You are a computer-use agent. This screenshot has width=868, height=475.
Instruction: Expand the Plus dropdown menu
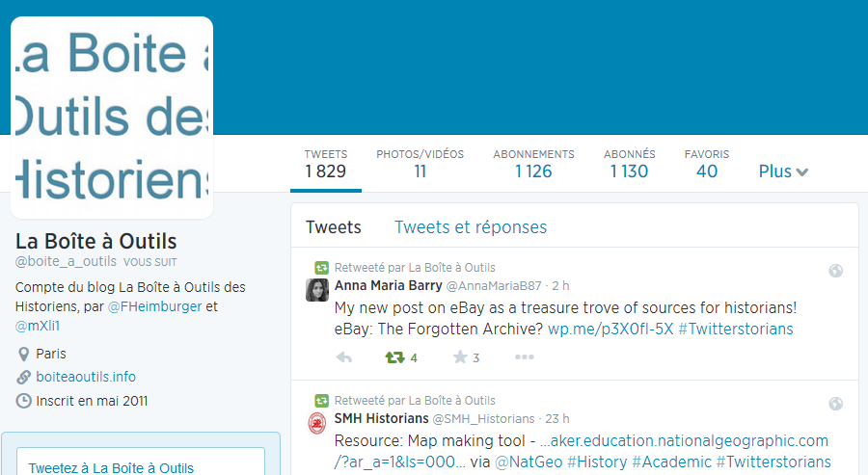[x=783, y=172]
